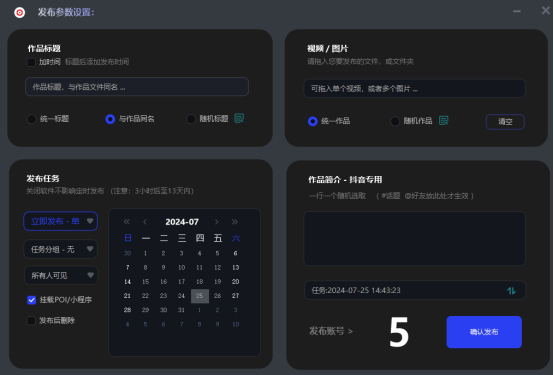The width and height of the screenshot is (554, 375).
Task: Click the account count number 5
Action: coord(399,332)
